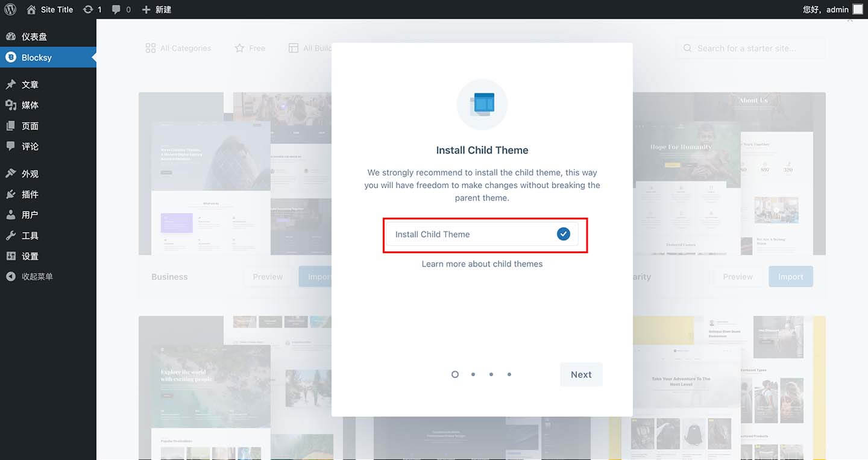This screenshot has height=460, width=868.
Task: Click the users person icon
Action: [x=11, y=215]
